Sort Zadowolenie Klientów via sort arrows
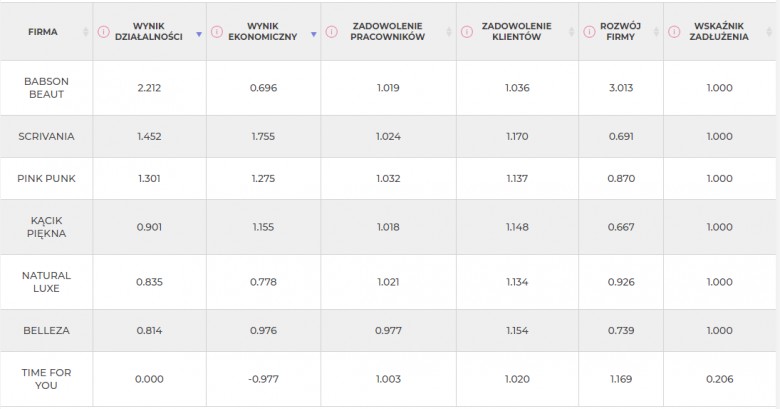 coord(571,32)
